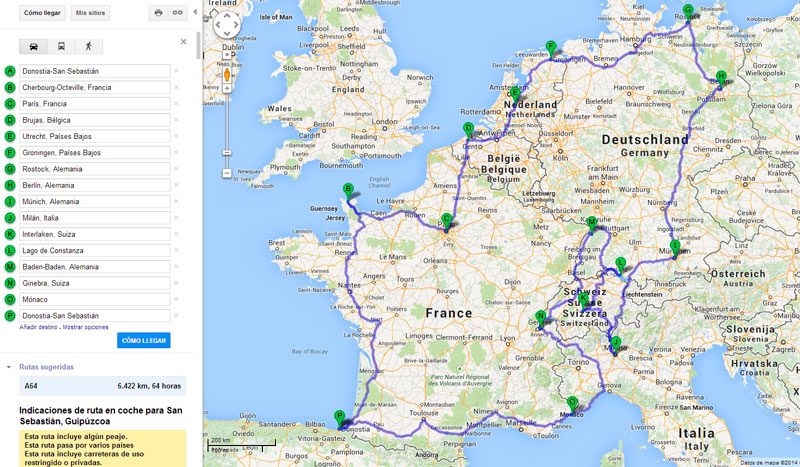Select the car driving mode icon

(x=34, y=46)
